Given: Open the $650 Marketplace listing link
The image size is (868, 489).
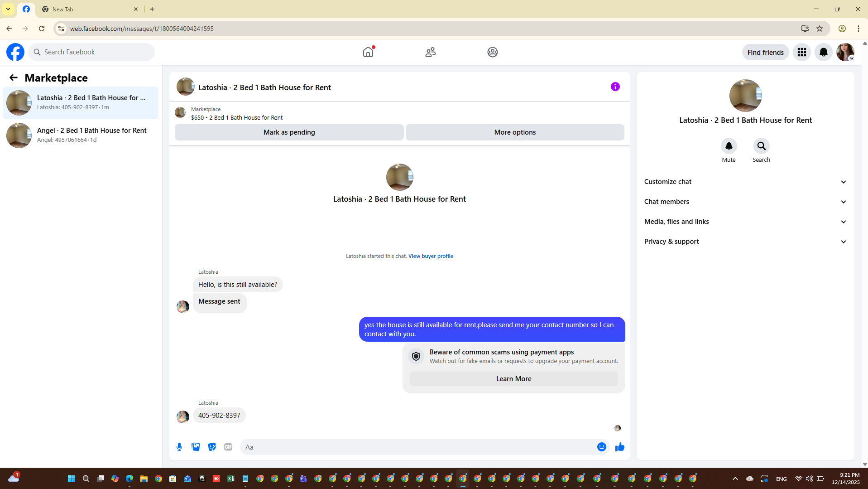Looking at the screenshot, I should (237, 117).
